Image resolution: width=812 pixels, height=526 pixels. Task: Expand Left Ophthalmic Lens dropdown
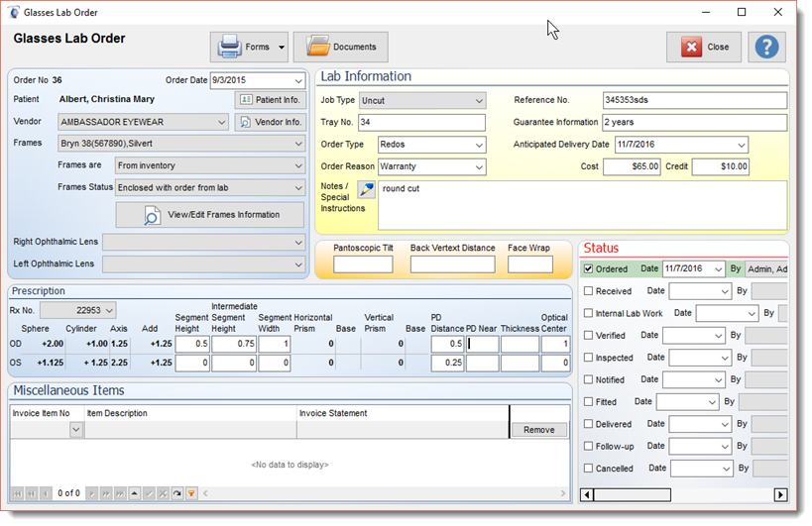point(298,264)
